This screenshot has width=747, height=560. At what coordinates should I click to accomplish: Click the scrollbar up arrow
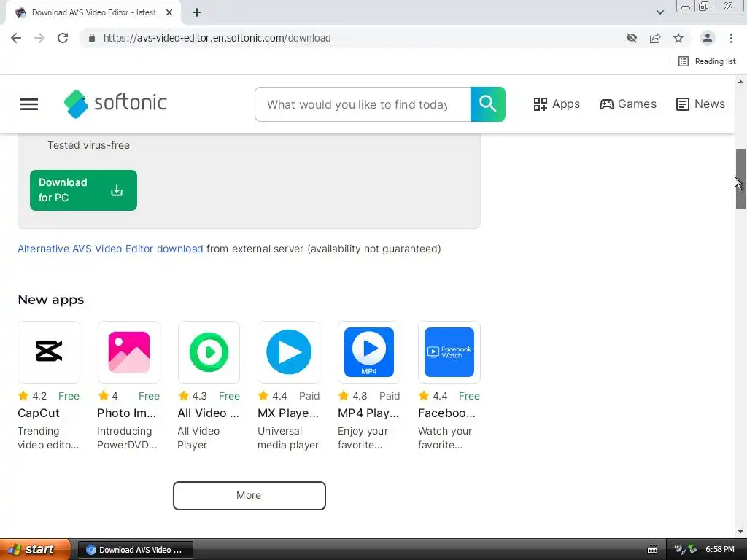coord(740,82)
